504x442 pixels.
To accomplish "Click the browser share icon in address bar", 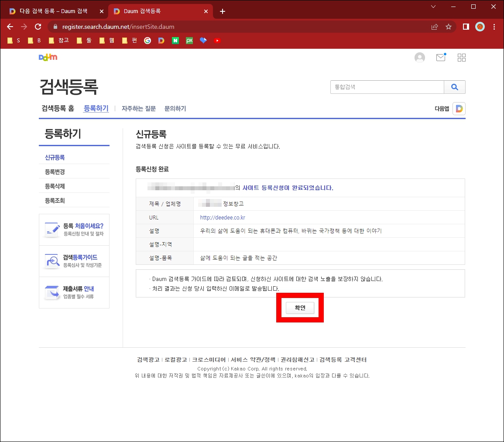I will (434, 27).
